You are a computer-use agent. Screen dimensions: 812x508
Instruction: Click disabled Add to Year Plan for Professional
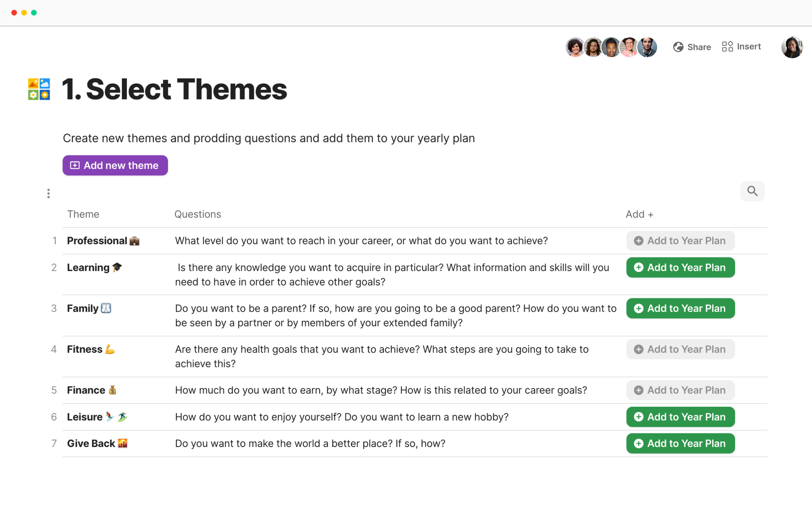[680, 241]
